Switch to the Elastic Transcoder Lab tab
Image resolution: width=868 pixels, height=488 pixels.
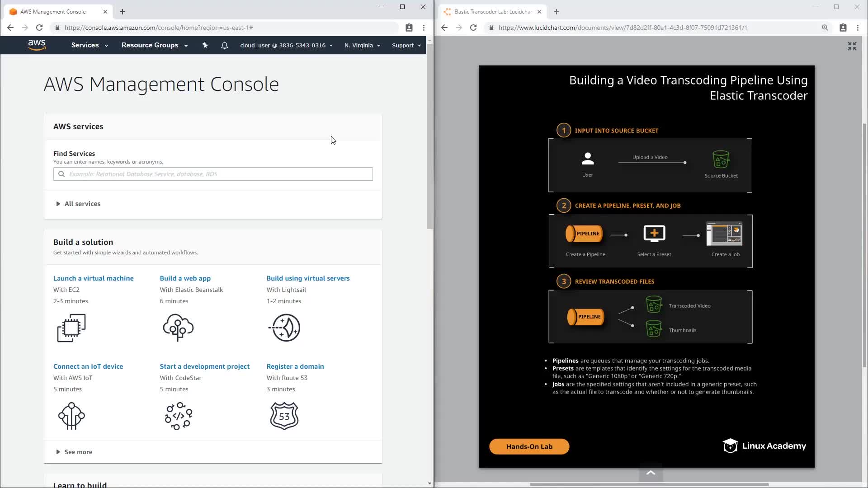tap(492, 12)
